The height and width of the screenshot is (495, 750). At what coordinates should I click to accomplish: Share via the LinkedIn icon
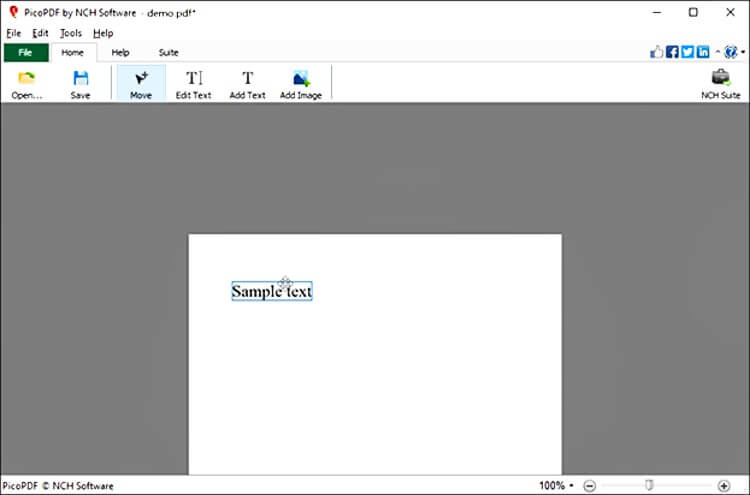point(703,52)
